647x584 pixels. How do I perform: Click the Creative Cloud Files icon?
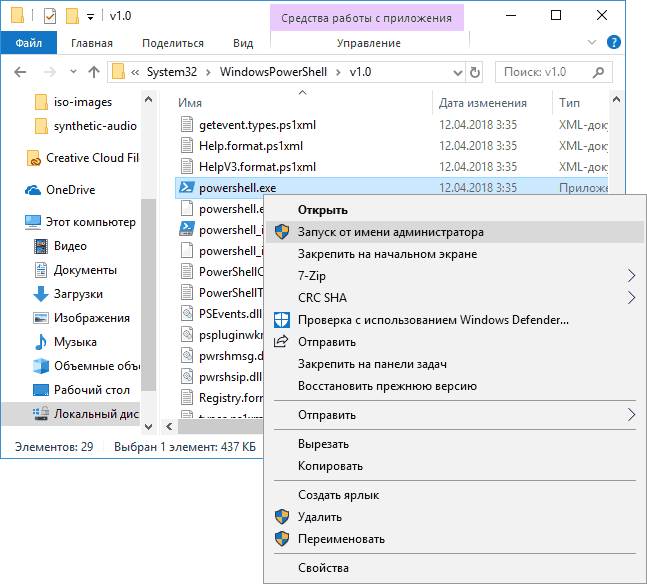33,158
